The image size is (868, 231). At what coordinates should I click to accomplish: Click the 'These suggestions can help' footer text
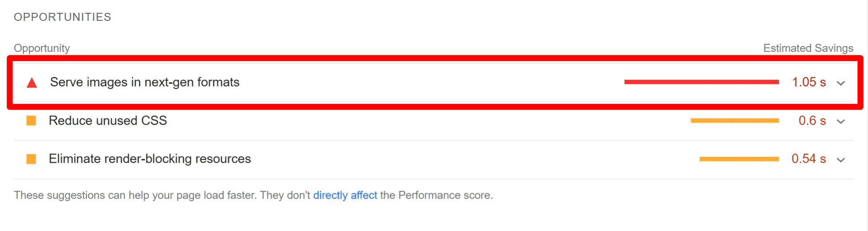click(162, 195)
